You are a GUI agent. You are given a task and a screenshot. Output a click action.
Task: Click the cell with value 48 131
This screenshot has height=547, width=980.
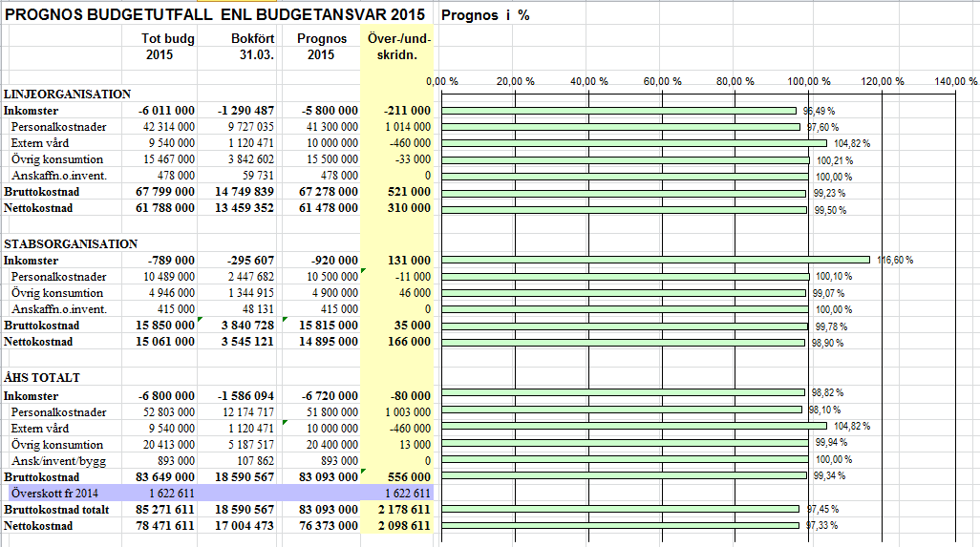pos(258,309)
